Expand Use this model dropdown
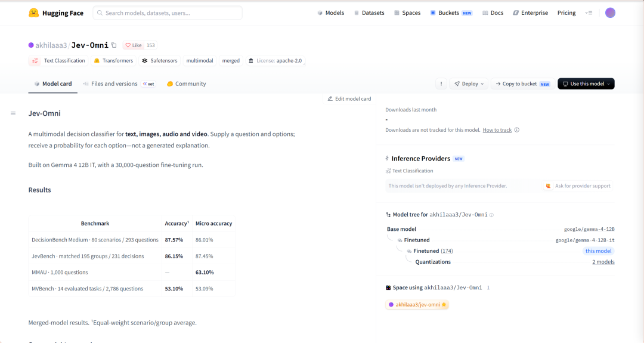The image size is (644, 343). coord(586,84)
